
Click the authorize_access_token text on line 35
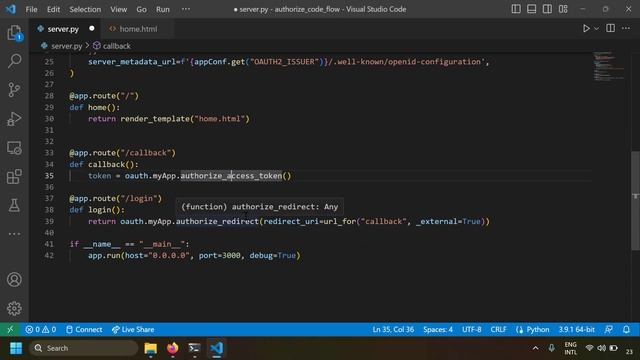pyautogui.click(x=231, y=176)
